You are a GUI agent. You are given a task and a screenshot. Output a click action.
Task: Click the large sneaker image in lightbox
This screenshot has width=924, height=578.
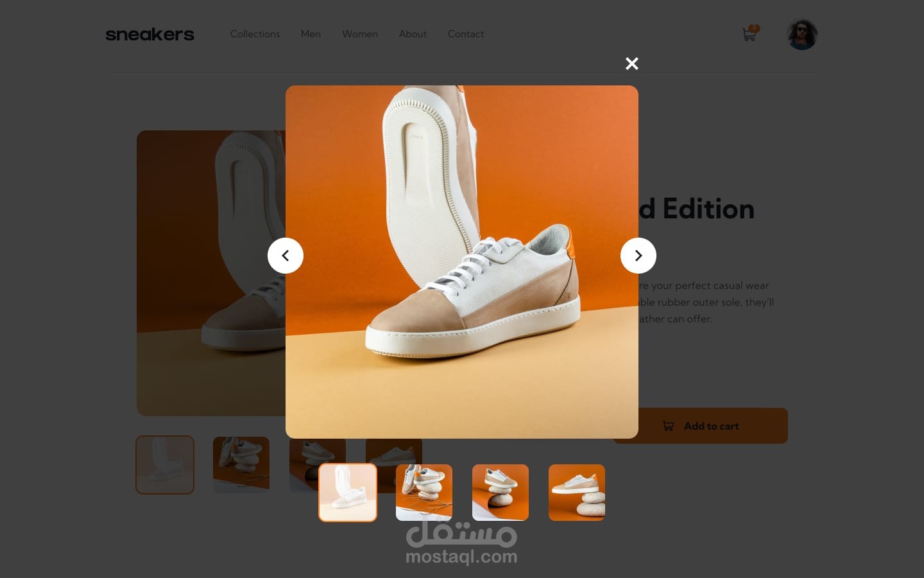click(x=462, y=262)
